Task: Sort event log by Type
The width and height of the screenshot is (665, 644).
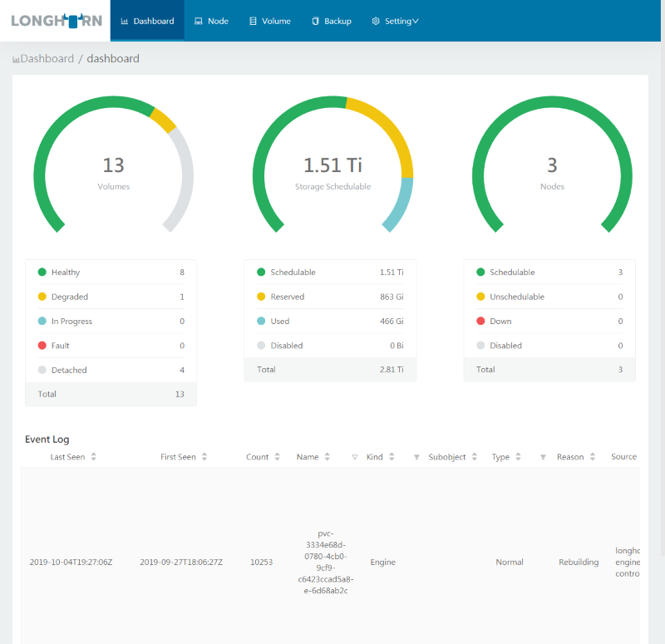Action: click(x=518, y=456)
